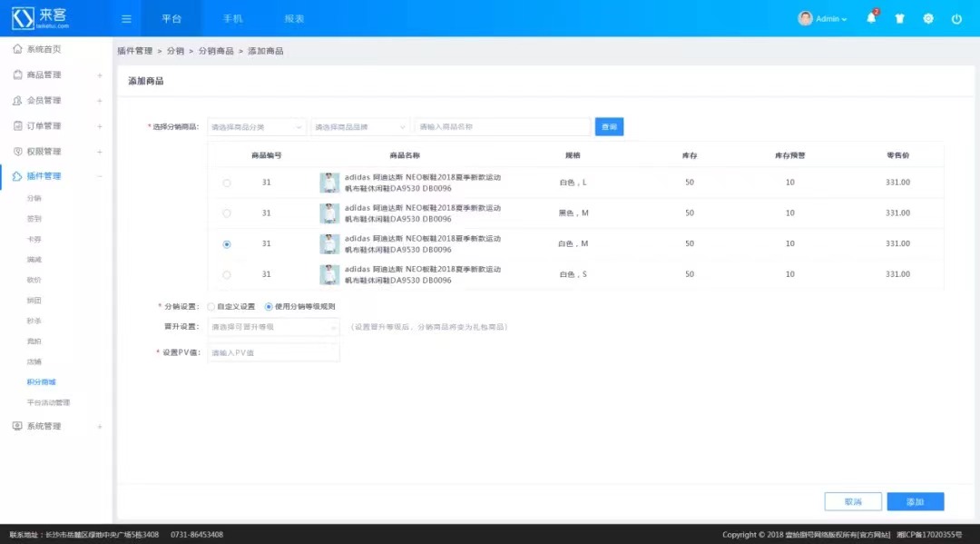Screen dimensions: 980x544
Task: Click the product thumbnail in 白色，M row
Action: coord(329,244)
